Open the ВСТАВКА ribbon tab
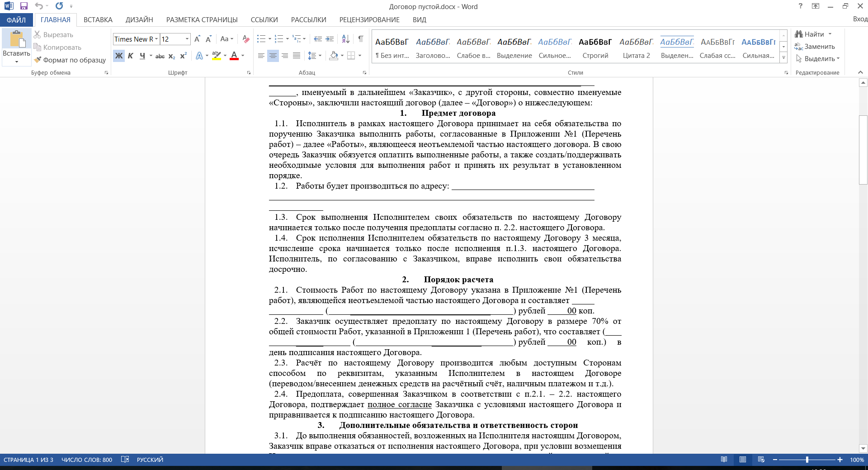 coord(98,20)
